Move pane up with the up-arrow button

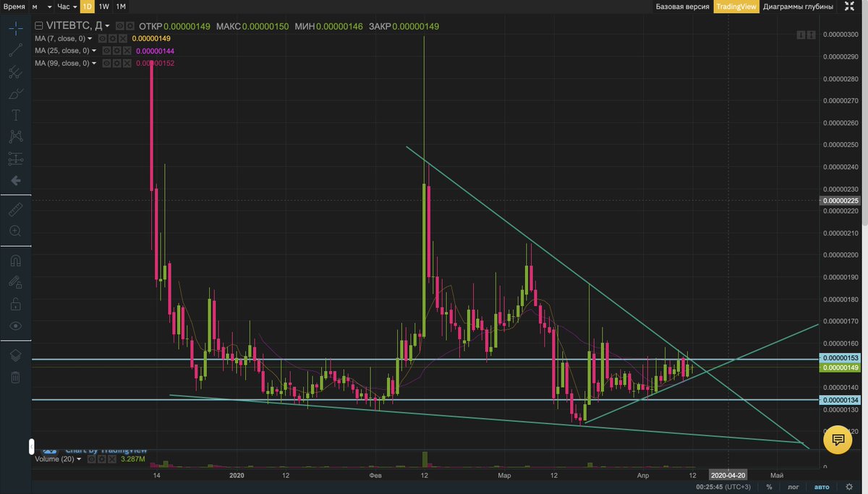tap(812, 34)
